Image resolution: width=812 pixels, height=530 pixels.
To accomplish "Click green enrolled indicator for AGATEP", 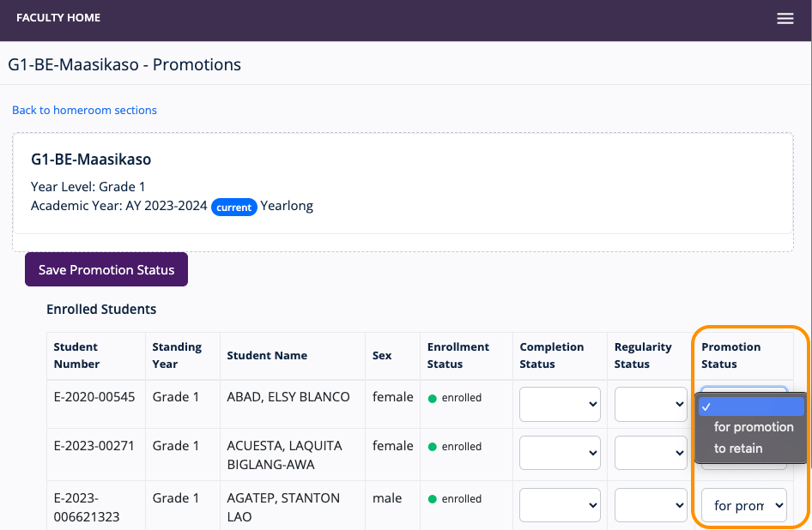I will pos(433,499).
